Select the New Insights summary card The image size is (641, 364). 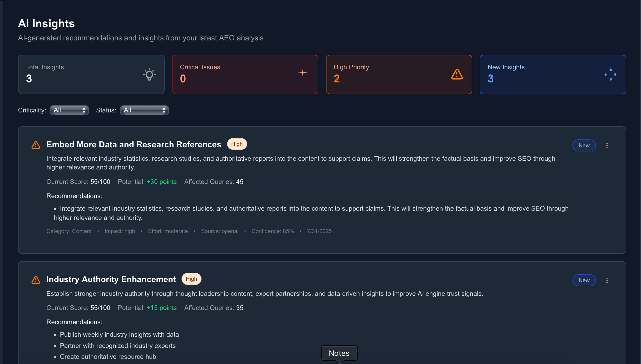pyautogui.click(x=553, y=74)
